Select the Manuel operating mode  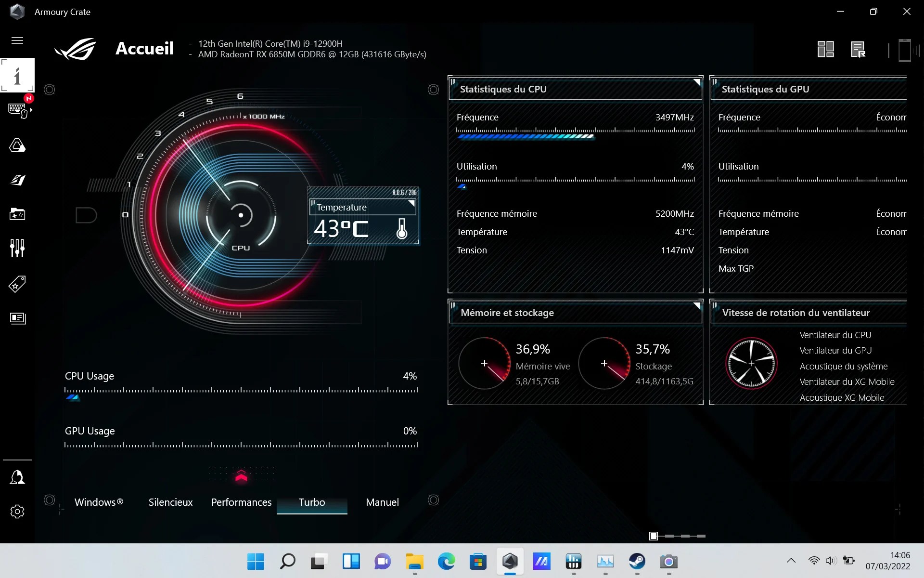click(383, 502)
